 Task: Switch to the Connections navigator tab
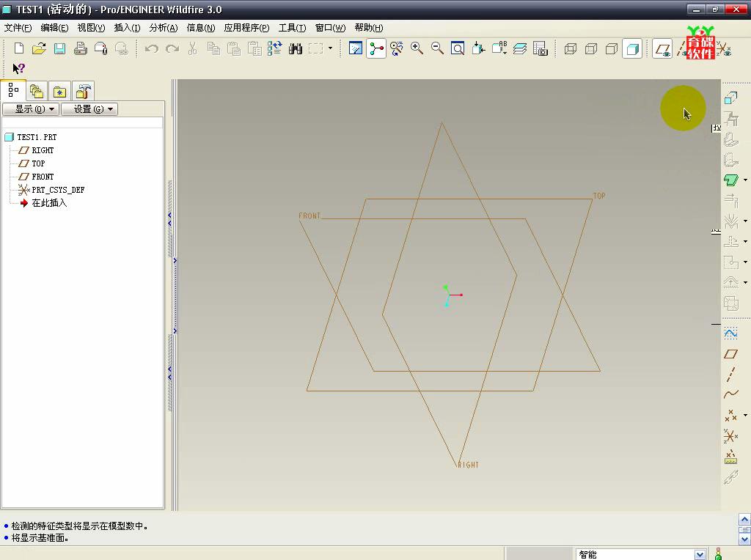coord(83,91)
